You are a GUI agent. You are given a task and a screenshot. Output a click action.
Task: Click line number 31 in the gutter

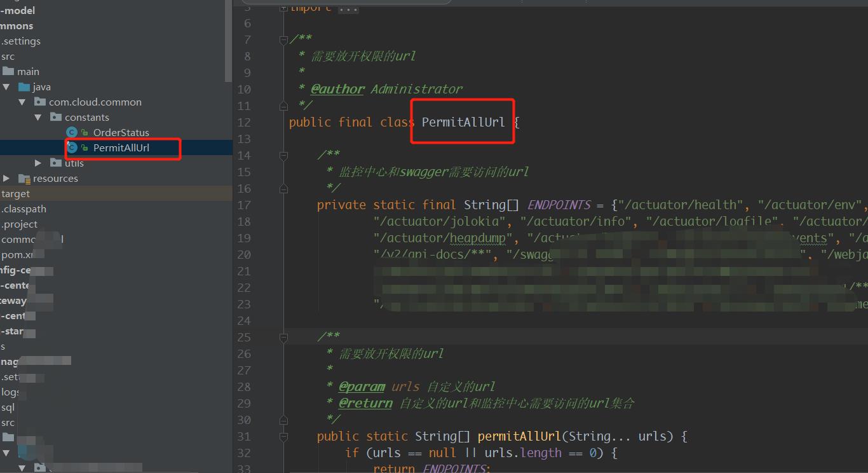(244, 436)
